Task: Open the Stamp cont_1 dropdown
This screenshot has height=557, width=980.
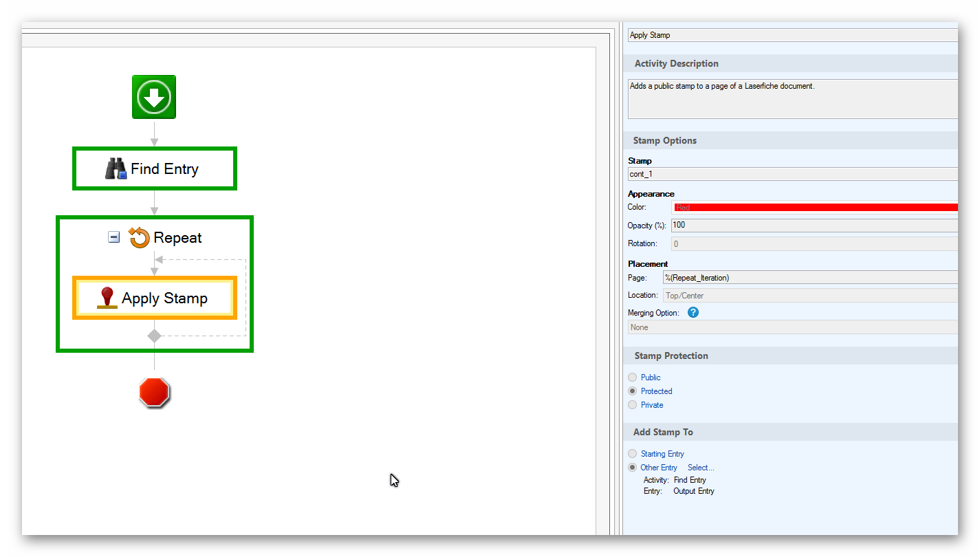Action: tap(793, 174)
